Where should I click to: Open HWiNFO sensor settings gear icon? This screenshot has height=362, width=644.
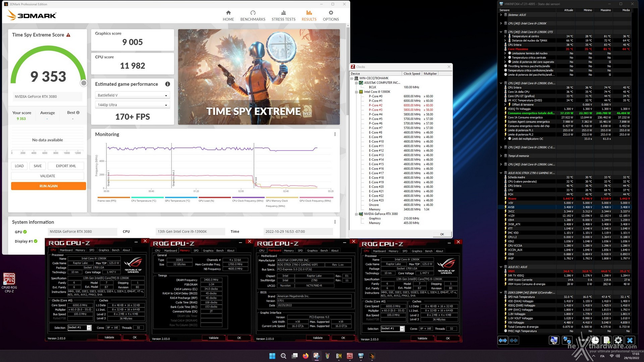tap(618, 340)
